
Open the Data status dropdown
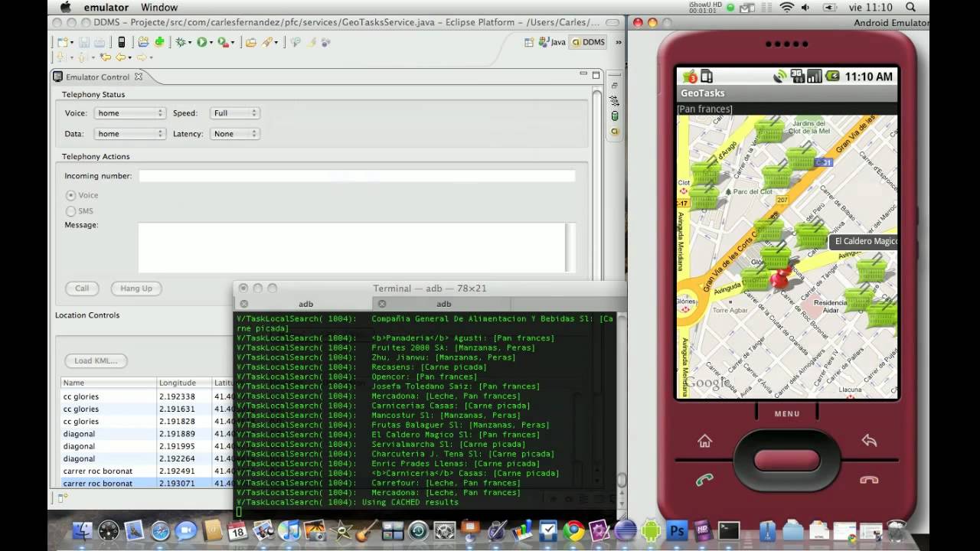coord(129,134)
